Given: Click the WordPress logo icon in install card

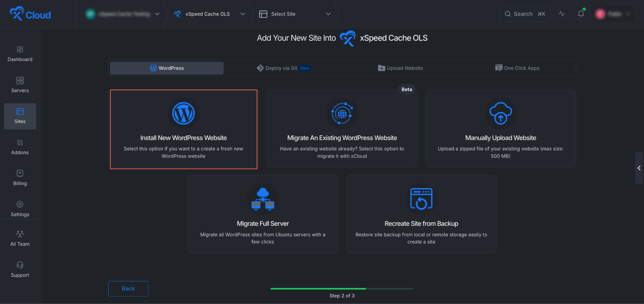Looking at the screenshot, I should [183, 113].
